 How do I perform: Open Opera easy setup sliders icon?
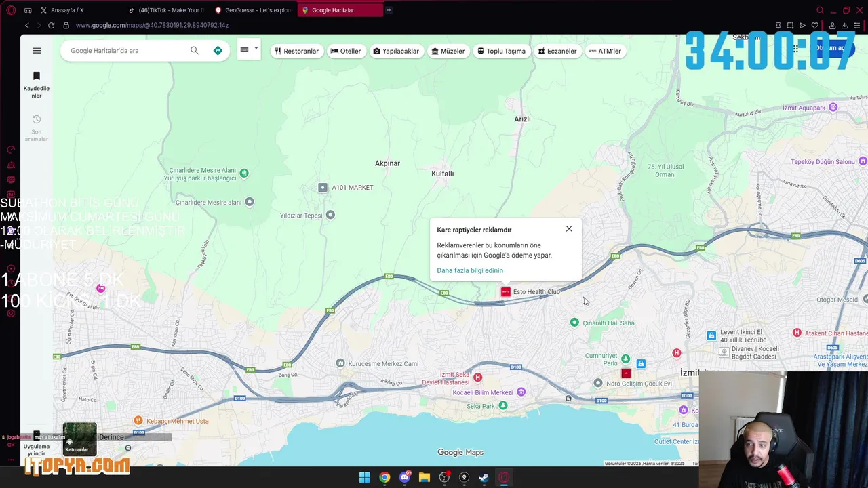[856, 26]
